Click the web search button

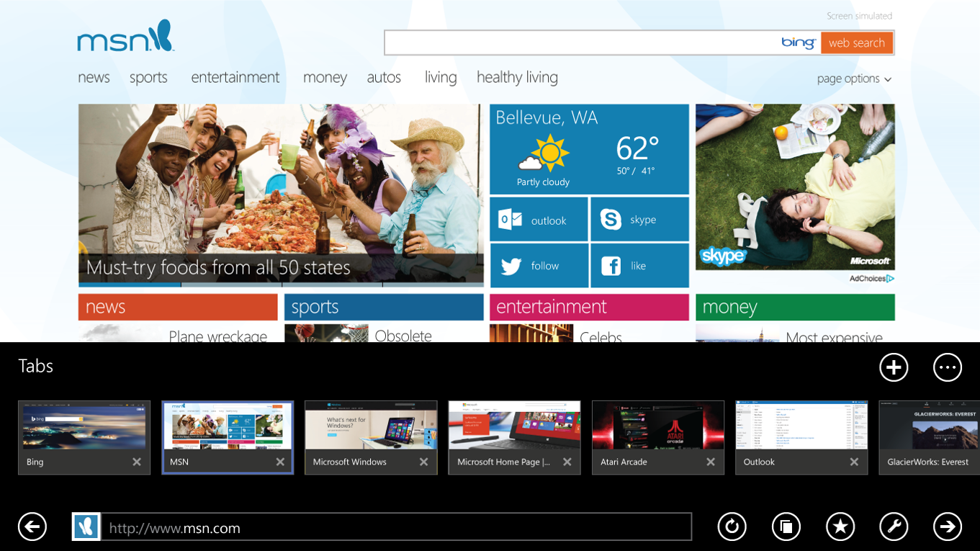tap(857, 42)
